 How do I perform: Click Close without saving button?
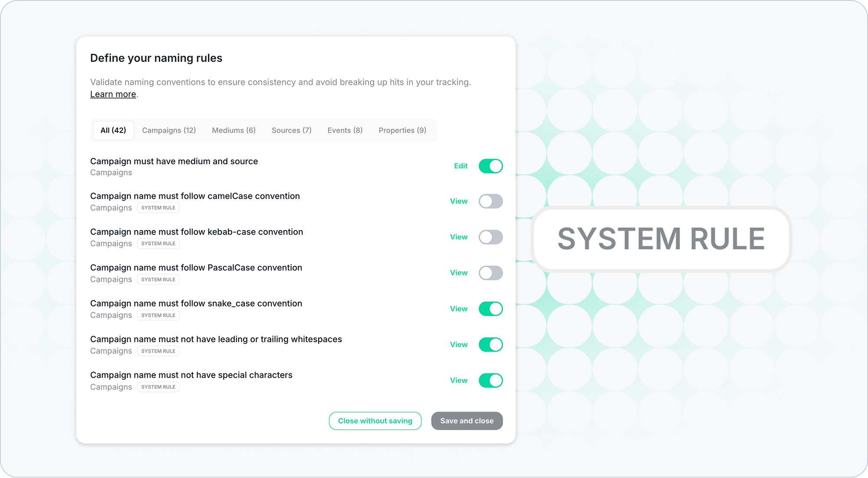(x=375, y=421)
